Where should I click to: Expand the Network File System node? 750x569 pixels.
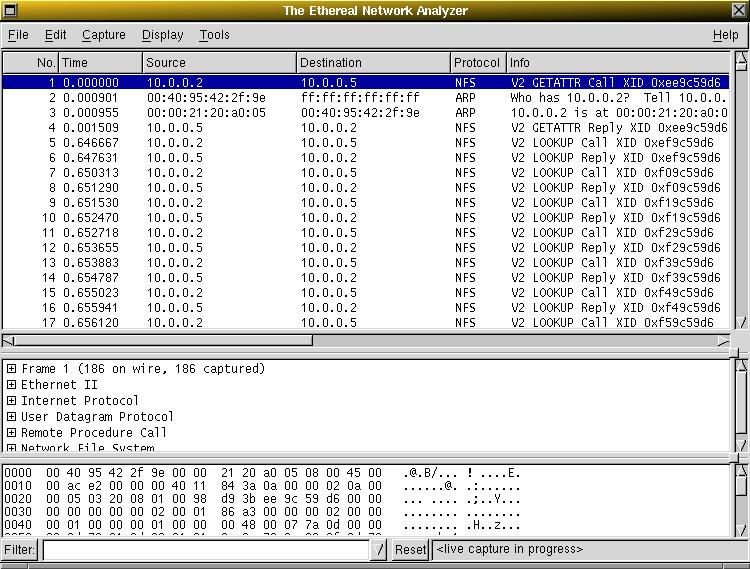(11, 448)
